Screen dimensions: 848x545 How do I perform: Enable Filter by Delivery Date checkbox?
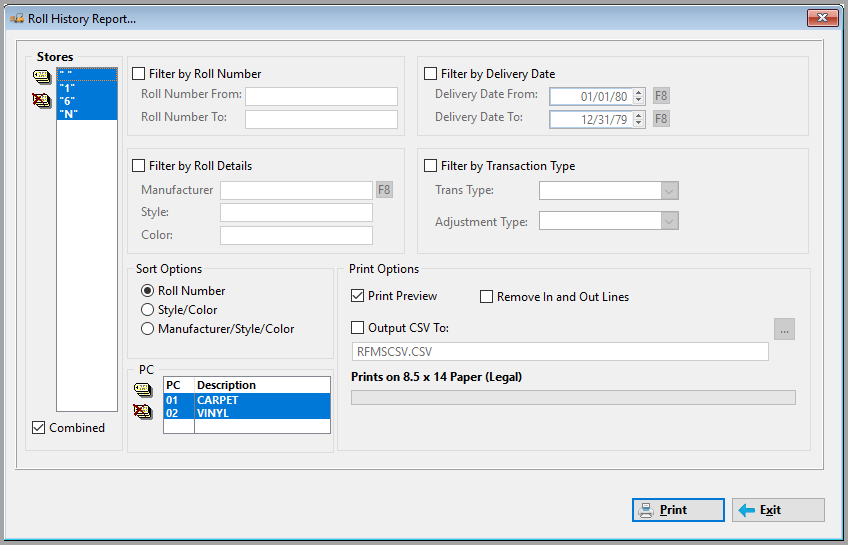pyautogui.click(x=430, y=74)
